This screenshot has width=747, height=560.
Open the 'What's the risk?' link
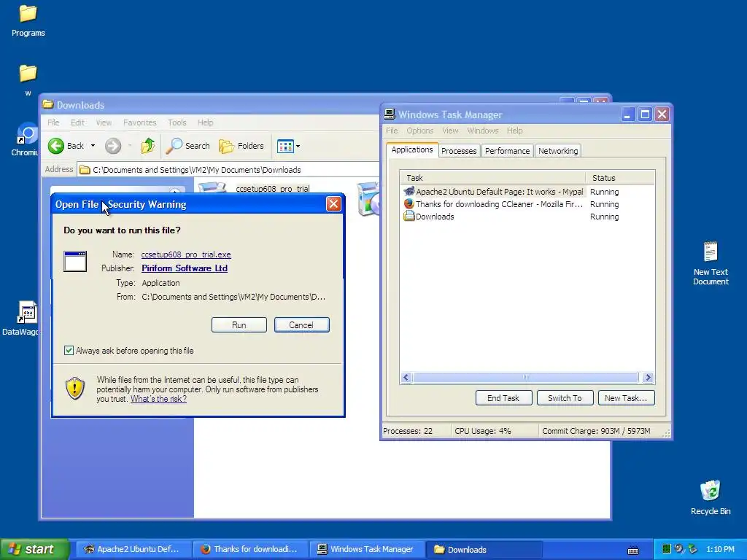click(158, 399)
